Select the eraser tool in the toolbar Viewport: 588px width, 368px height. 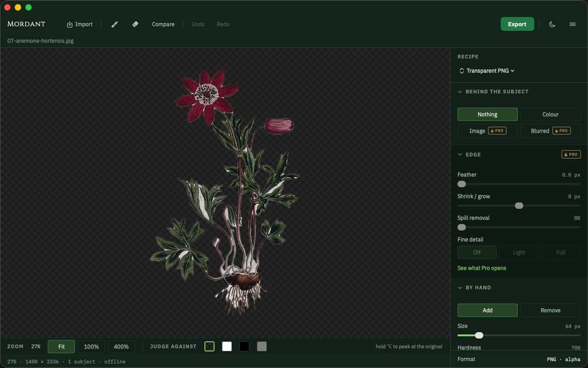(x=135, y=24)
